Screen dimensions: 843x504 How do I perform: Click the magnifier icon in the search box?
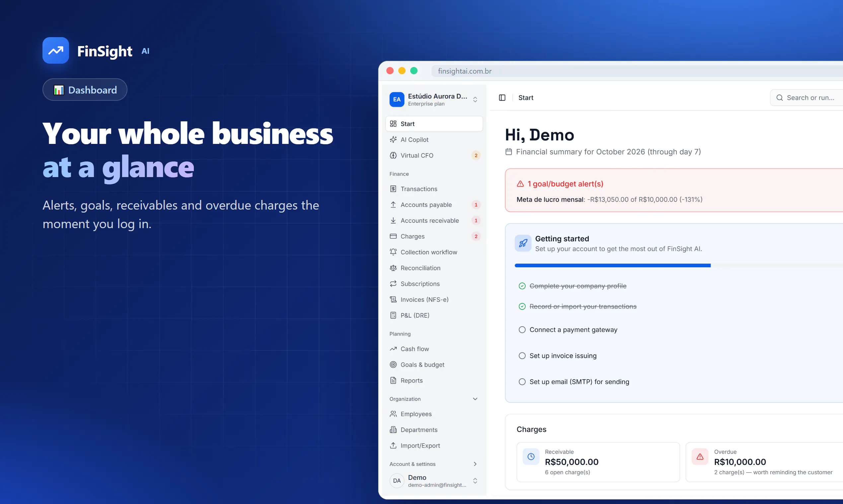pos(779,98)
